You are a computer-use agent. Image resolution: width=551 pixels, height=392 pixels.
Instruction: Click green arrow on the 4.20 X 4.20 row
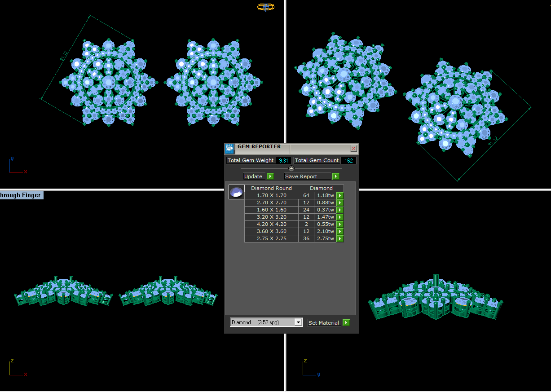point(340,224)
